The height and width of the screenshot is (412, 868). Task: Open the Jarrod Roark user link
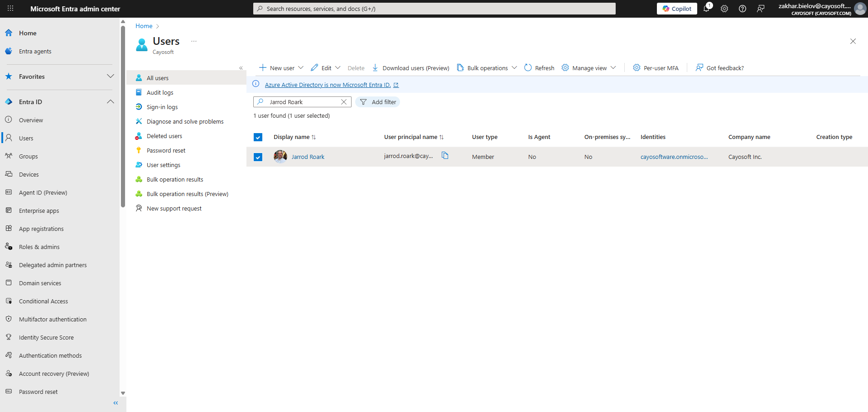pyautogui.click(x=308, y=157)
